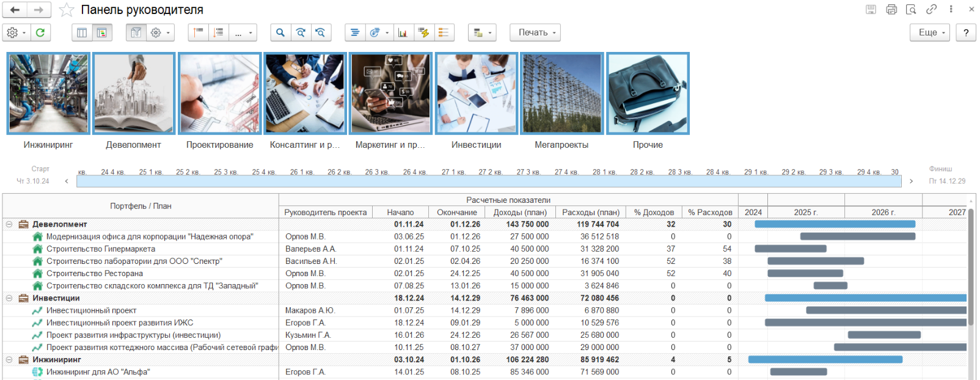The width and height of the screenshot is (980, 380).
Task: Collapse the Инвестиции portfolio group
Action: point(9,298)
